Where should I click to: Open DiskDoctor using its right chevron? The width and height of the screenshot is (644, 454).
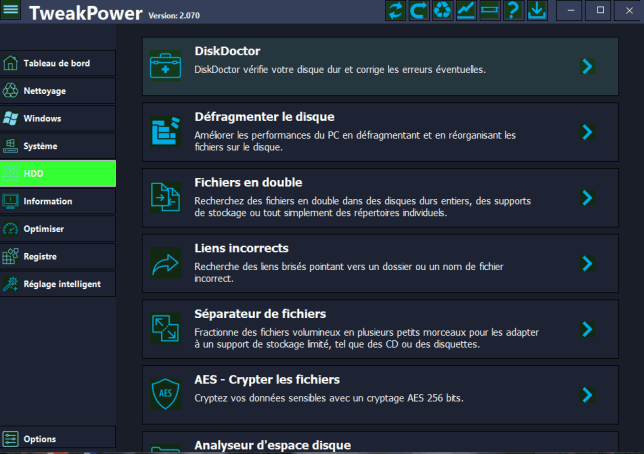pos(587,66)
